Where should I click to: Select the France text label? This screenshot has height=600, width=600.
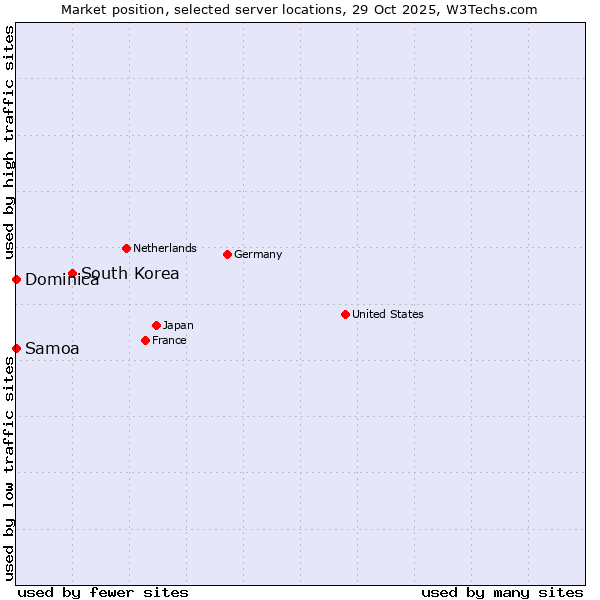point(169,340)
